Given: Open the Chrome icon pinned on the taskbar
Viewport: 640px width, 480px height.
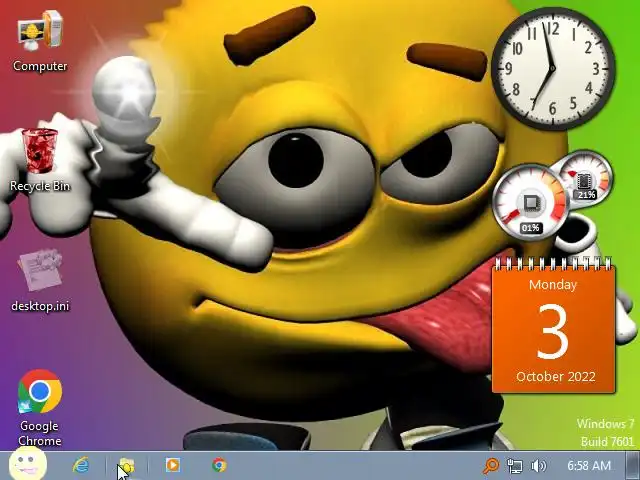Looking at the screenshot, I should [219, 465].
